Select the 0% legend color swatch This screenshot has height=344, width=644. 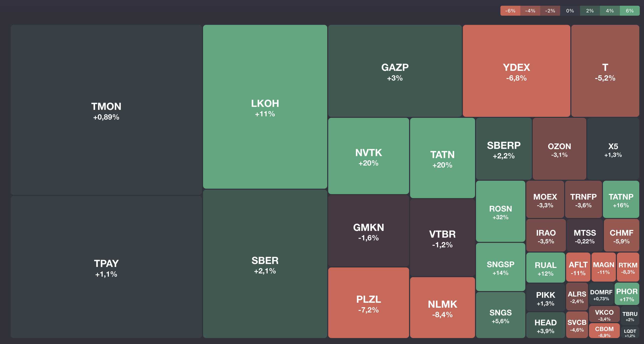coord(570,11)
